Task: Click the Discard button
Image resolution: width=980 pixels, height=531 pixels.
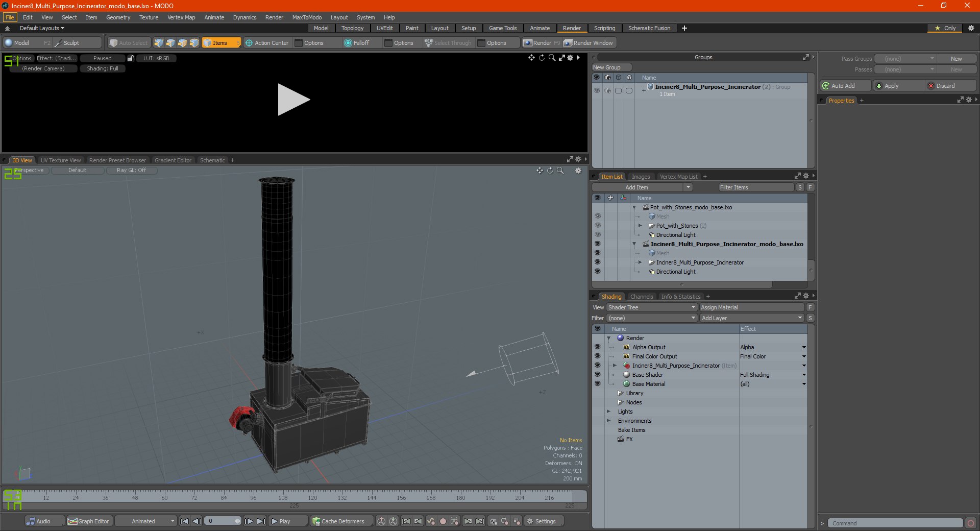Action: click(950, 86)
